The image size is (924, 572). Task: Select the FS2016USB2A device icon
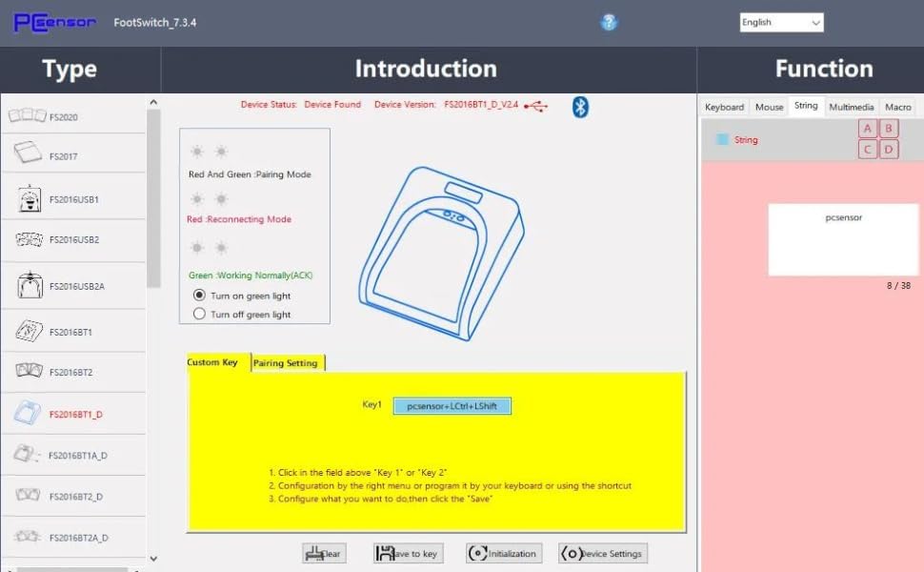[x=30, y=284]
